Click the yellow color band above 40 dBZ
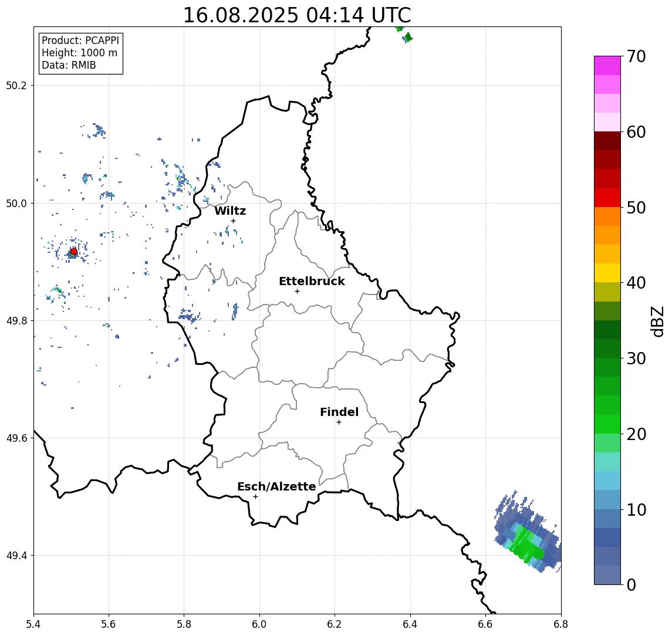Screen dimensions: 672x636 click(607, 273)
